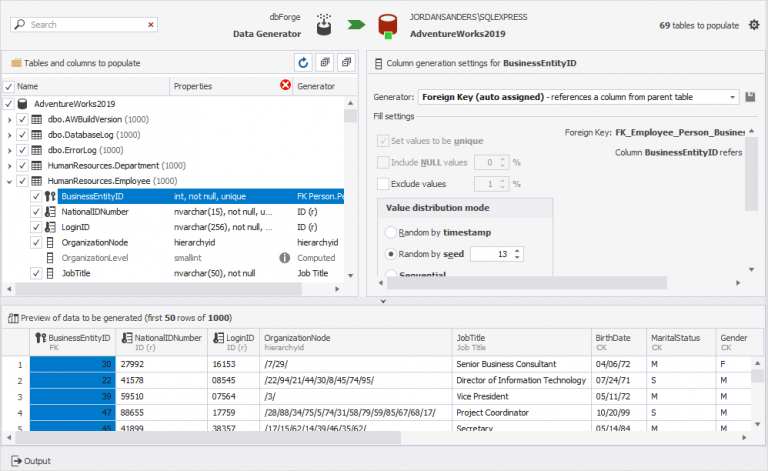Click the info icon beside OrganizationLevel
Screen dimensions: 768x471
tap(285, 258)
